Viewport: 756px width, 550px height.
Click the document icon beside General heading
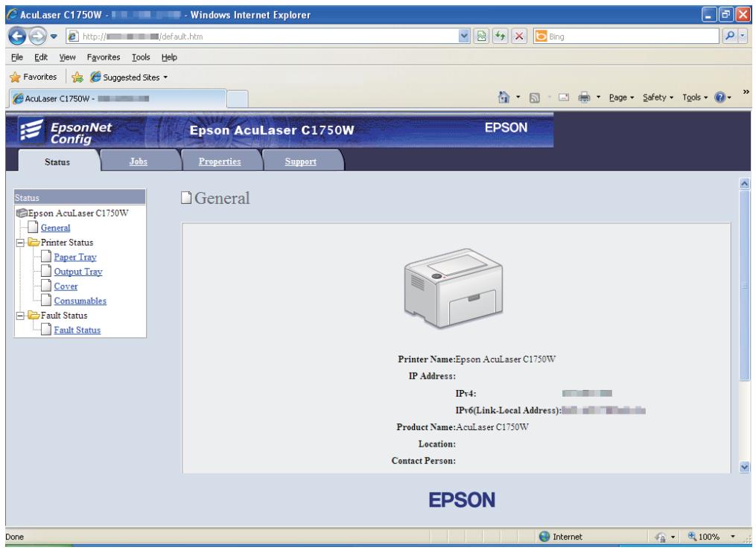coord(186,197)
